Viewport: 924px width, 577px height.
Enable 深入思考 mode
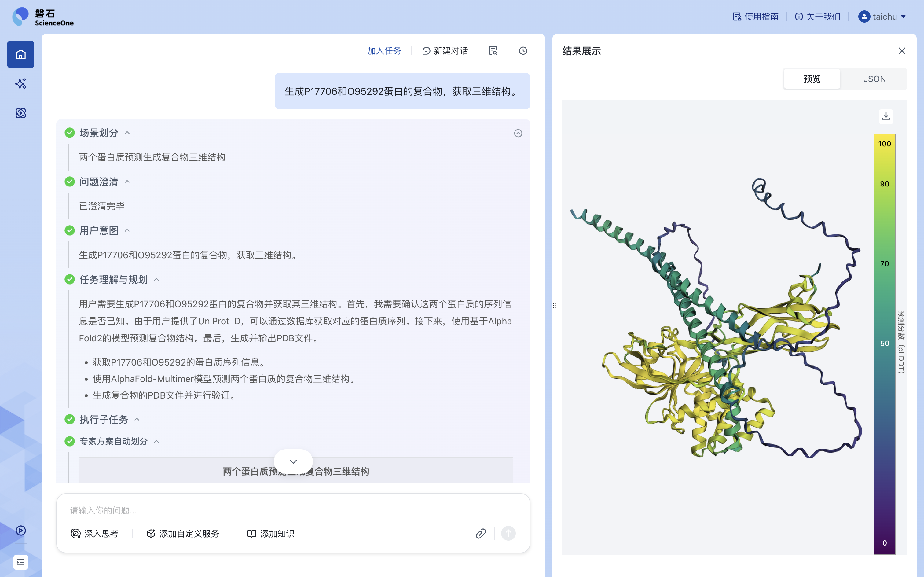(95, 533)
